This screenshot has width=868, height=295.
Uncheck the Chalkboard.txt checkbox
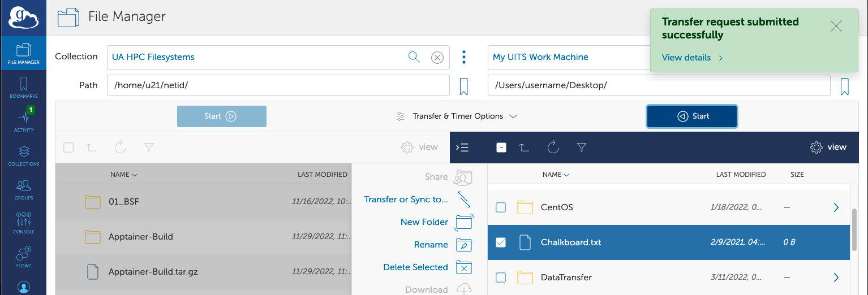501,242
